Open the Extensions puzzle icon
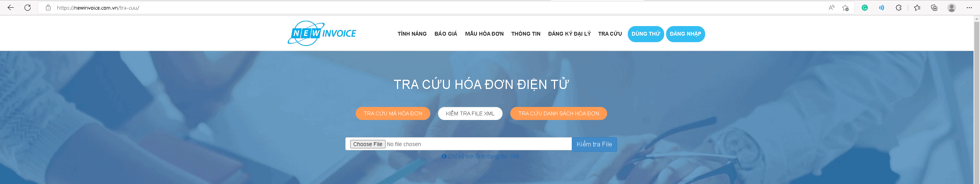The image size is (980, 184). pos(898,8)
